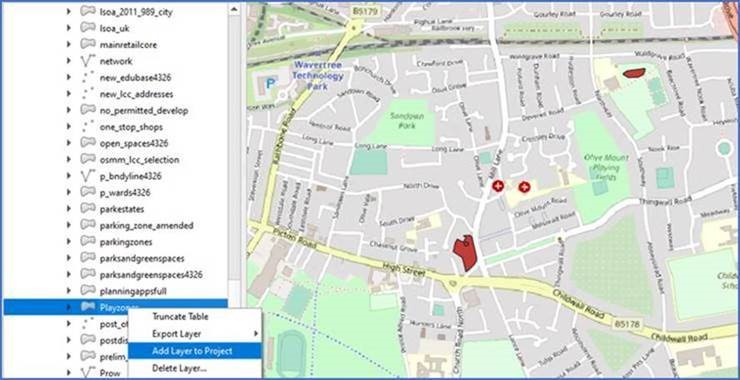Click the small red polygon near Woolgrave Road
The width and height of the screenshot is (740, 380).
(x=634, y=73)
